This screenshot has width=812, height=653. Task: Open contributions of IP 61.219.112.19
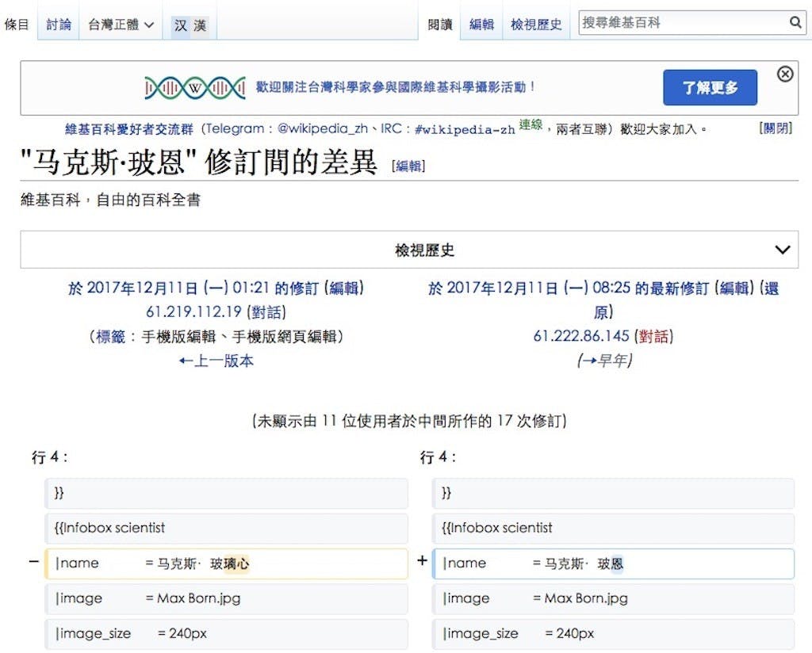pyautogui.click(x=193, y=311)
